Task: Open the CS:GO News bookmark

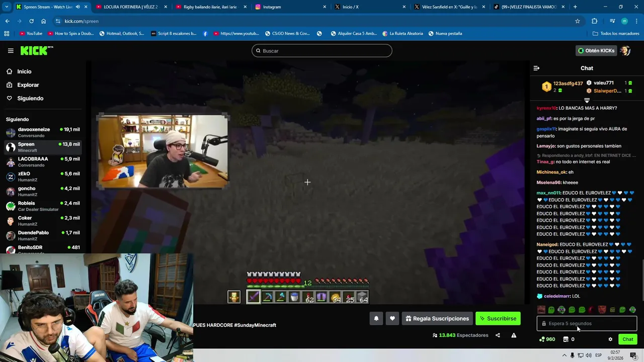Action: 287,34
